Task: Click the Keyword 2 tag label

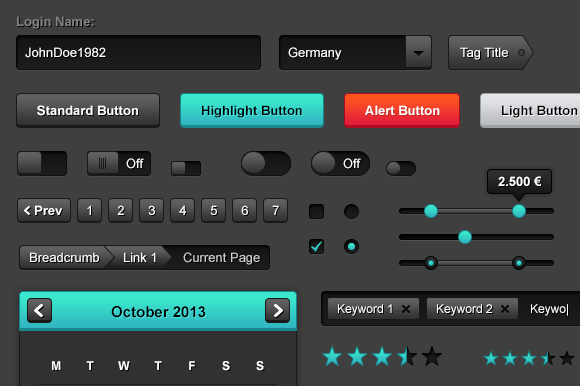Action: [x=464, y=309]
